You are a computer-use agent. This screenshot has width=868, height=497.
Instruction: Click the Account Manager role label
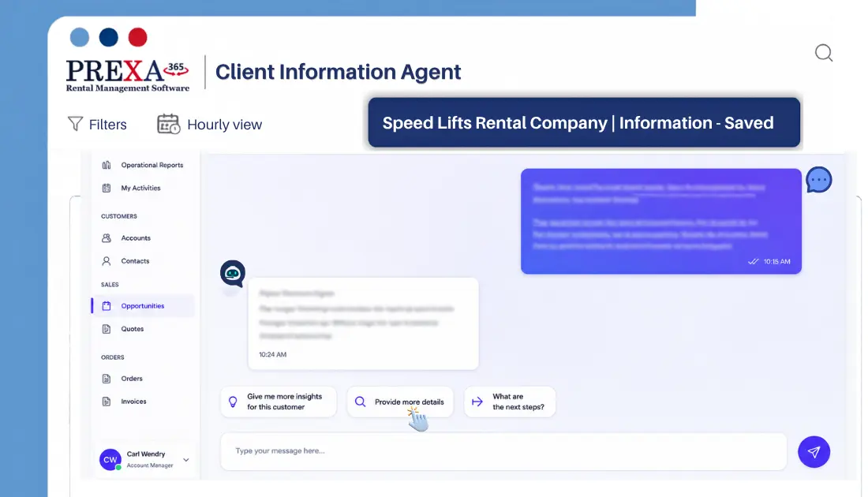click(149, 465)
